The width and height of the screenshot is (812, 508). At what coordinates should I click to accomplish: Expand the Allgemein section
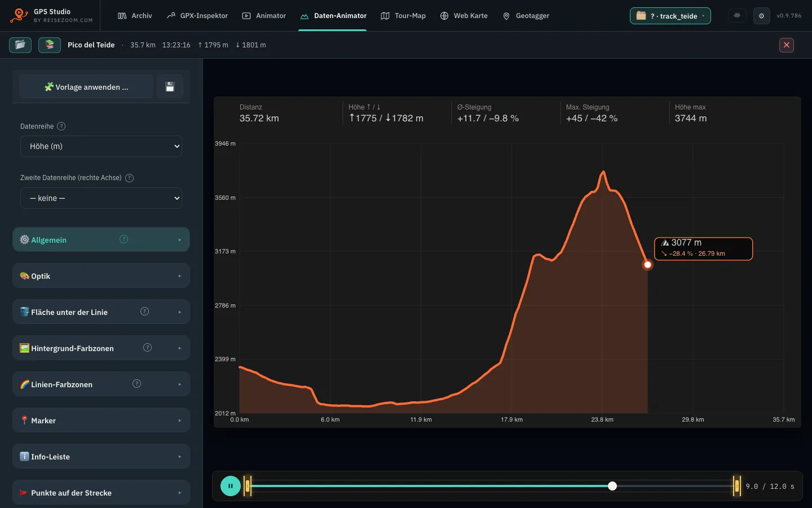tap(101, 240)
